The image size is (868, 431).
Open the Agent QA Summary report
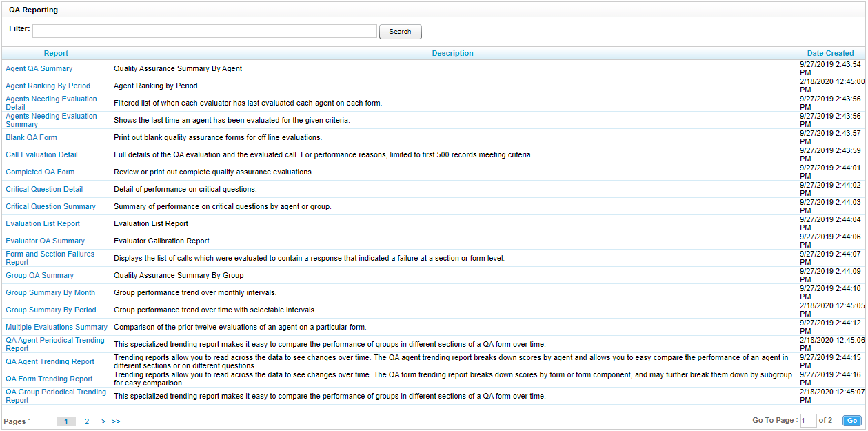39,69
